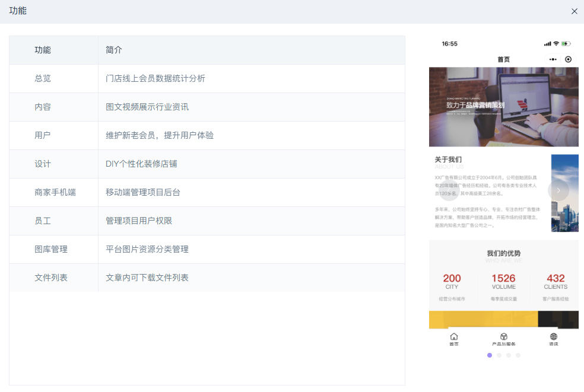Click the yellow banner strip in preview
Image resolution: width=584 pixels, height=392 pixels.
[x=484, y=320]
